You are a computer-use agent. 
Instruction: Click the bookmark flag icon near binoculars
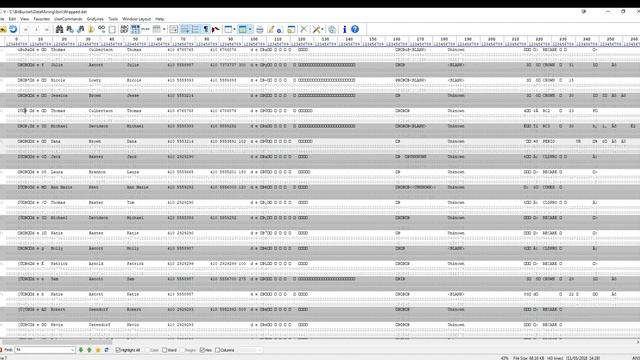pyautogui.click(x=91, y=29)
